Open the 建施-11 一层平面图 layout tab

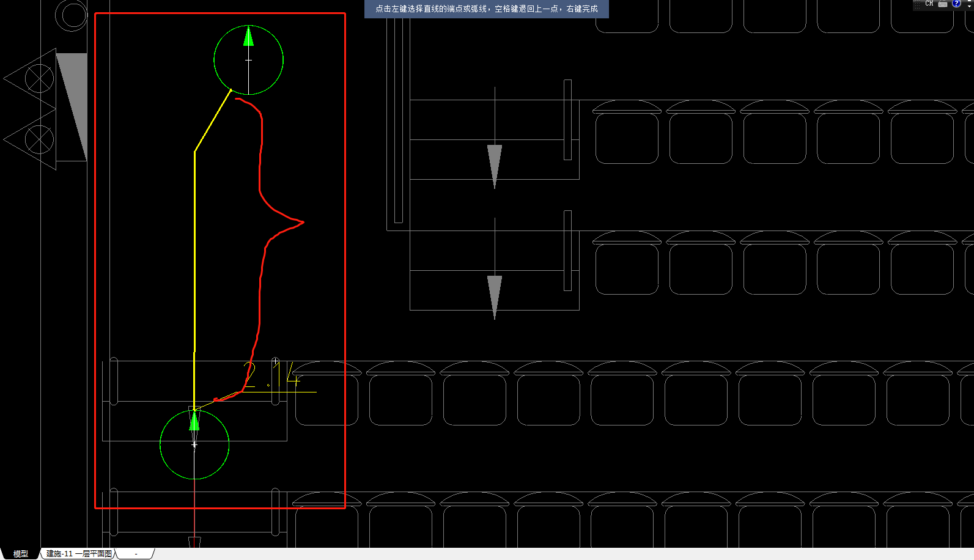tap(79, 553)
